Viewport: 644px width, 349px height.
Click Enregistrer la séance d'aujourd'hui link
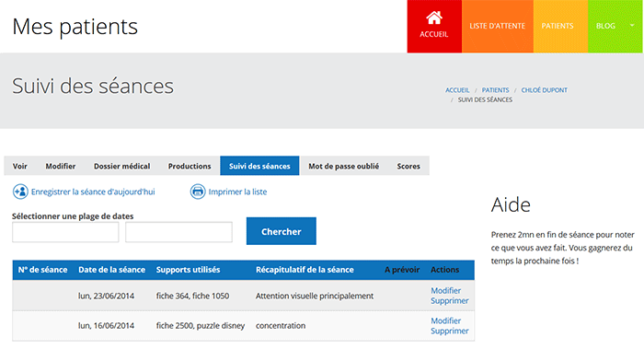93,192
